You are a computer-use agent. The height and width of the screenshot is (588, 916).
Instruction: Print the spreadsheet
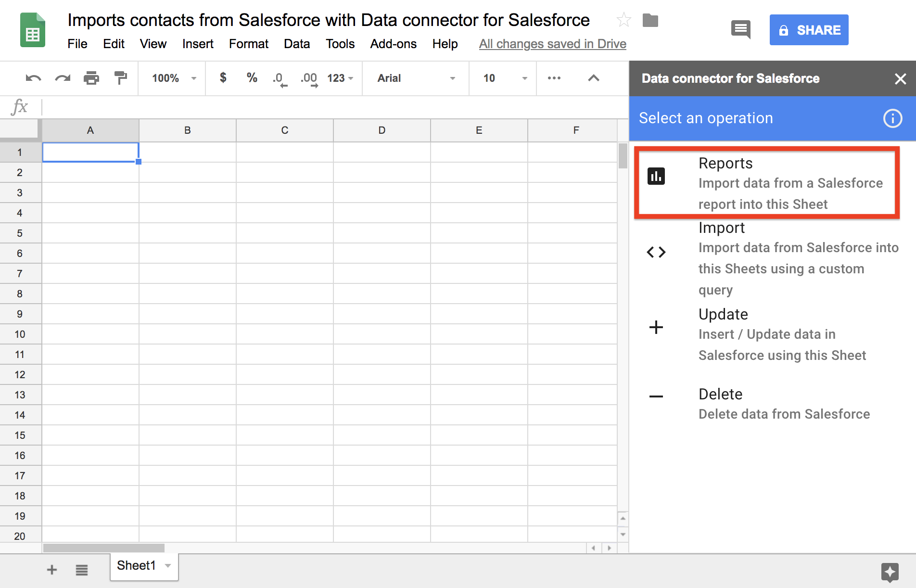tap(91, 78)
